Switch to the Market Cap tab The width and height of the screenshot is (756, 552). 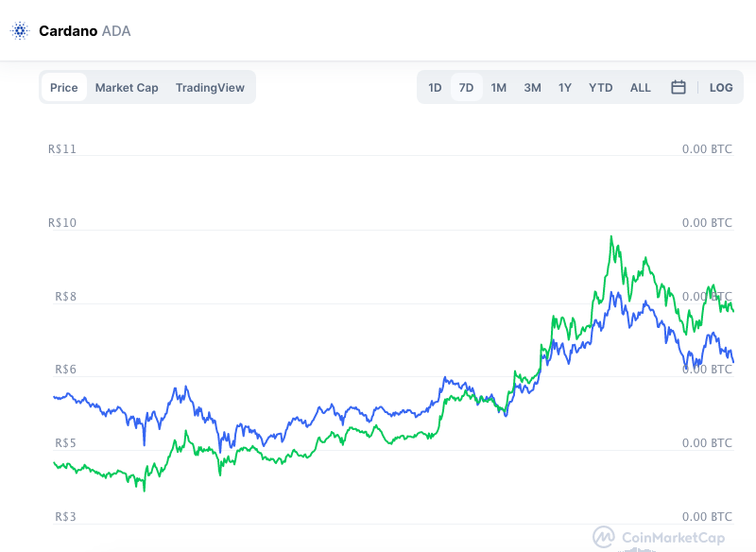click(127, 88)
